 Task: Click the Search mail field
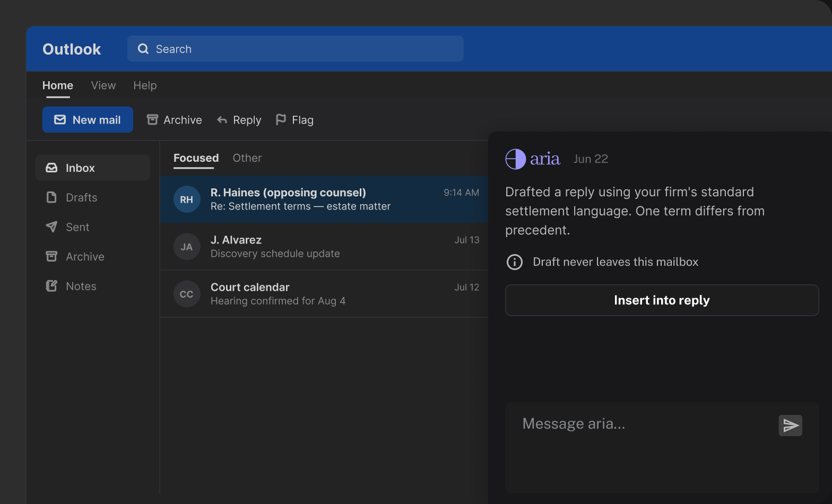click(x=295, y=49)
